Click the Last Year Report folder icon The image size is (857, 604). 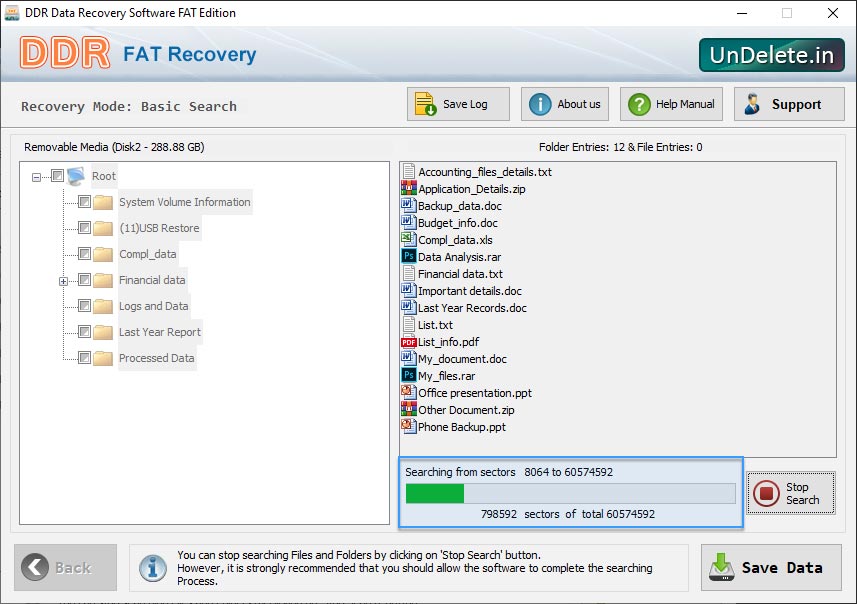click(103, 332)
